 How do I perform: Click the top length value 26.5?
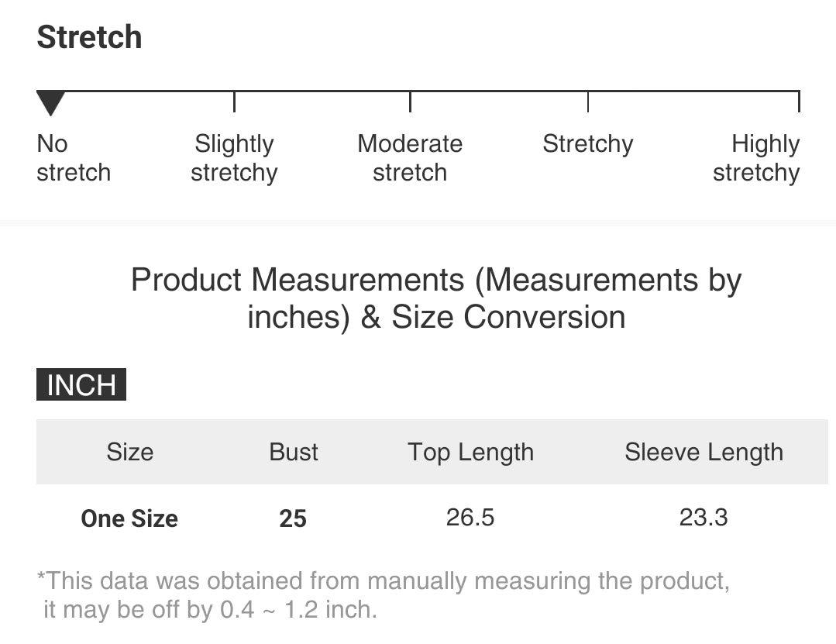(470, 518)
